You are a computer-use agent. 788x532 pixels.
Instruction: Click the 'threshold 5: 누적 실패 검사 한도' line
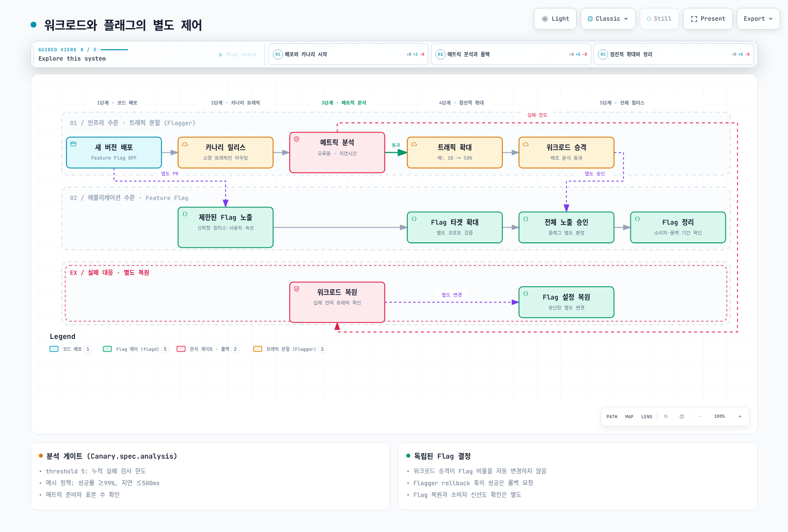tap(96, 471)
